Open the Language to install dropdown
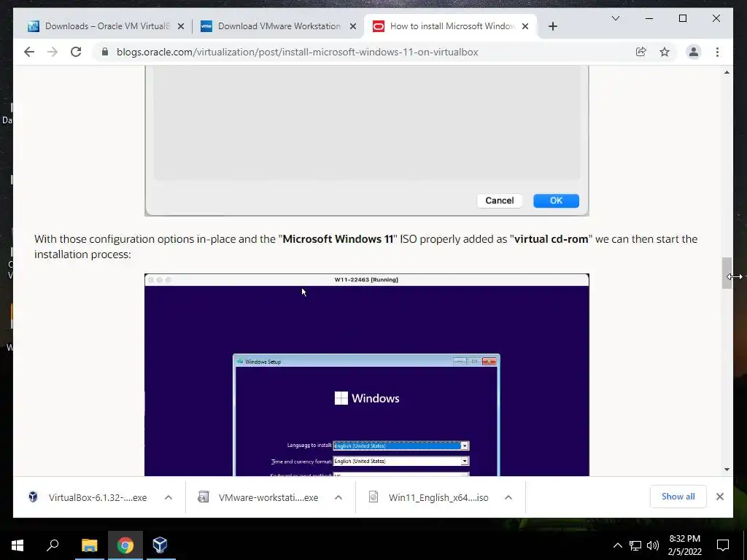747x560 pixels. click(x=400, y=446)
